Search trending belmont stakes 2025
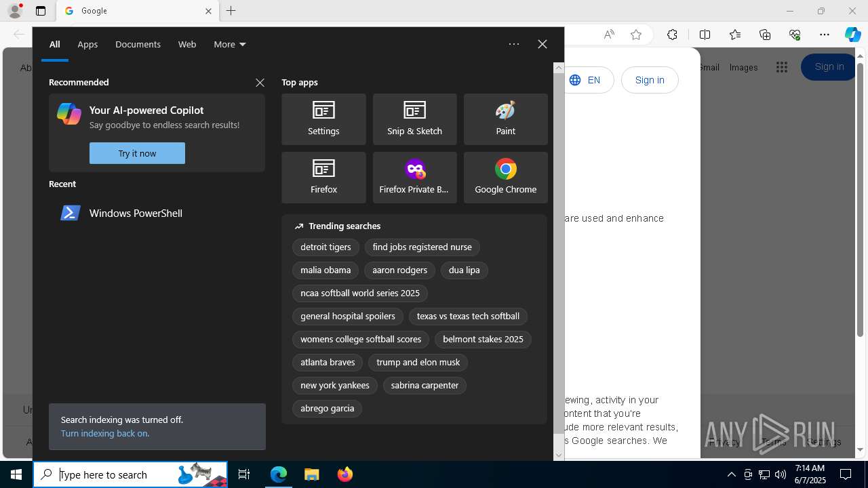Screen dimensions: 868x488 (x=483, y=340)
